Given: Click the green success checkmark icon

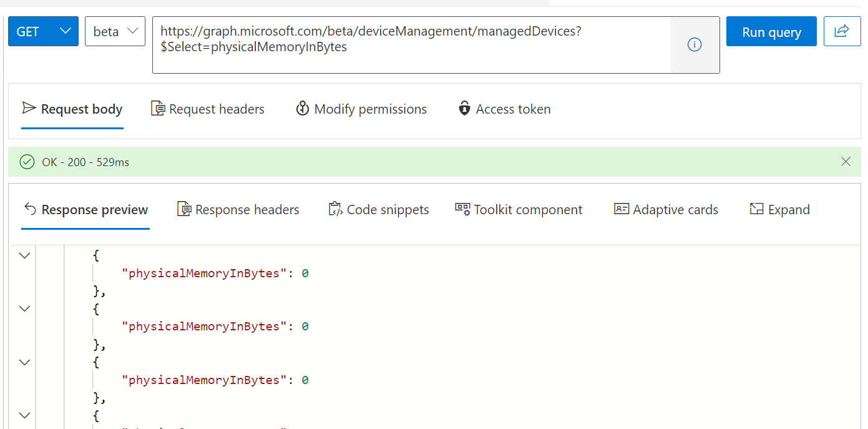Looking at the screenshot, I should (x=27, y=162).
